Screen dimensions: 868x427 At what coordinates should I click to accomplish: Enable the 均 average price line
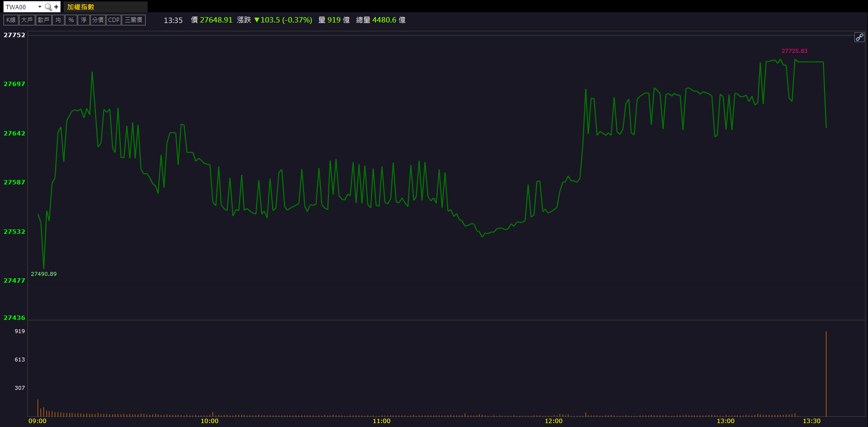tap(58, 20)
